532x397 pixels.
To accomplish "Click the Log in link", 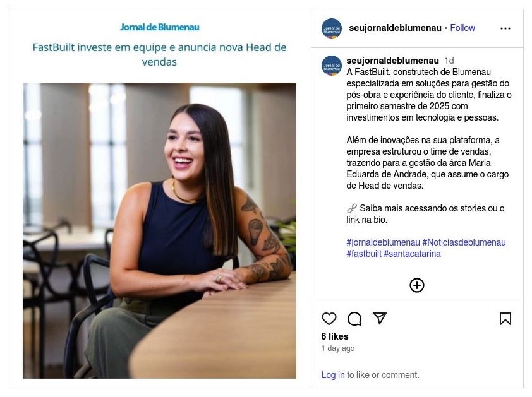I will tap(332, 375).
